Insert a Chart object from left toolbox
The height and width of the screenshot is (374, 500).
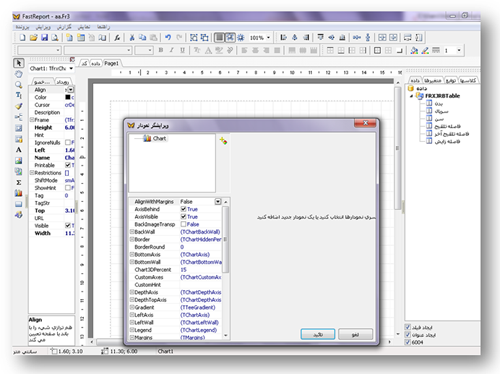19,193
